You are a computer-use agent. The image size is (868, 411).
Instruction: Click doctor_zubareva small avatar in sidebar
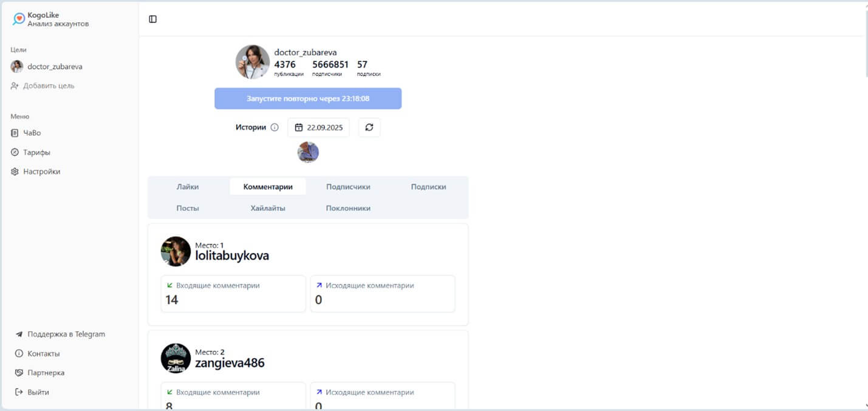coord(17,67)
